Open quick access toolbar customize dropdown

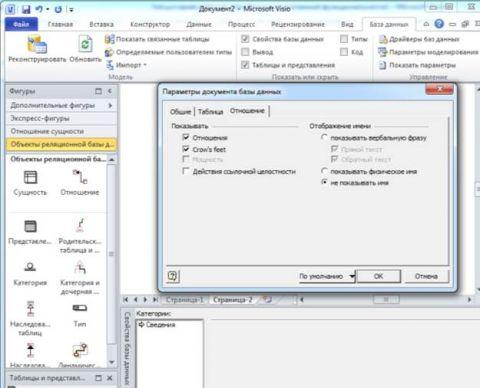pos(71,10)
